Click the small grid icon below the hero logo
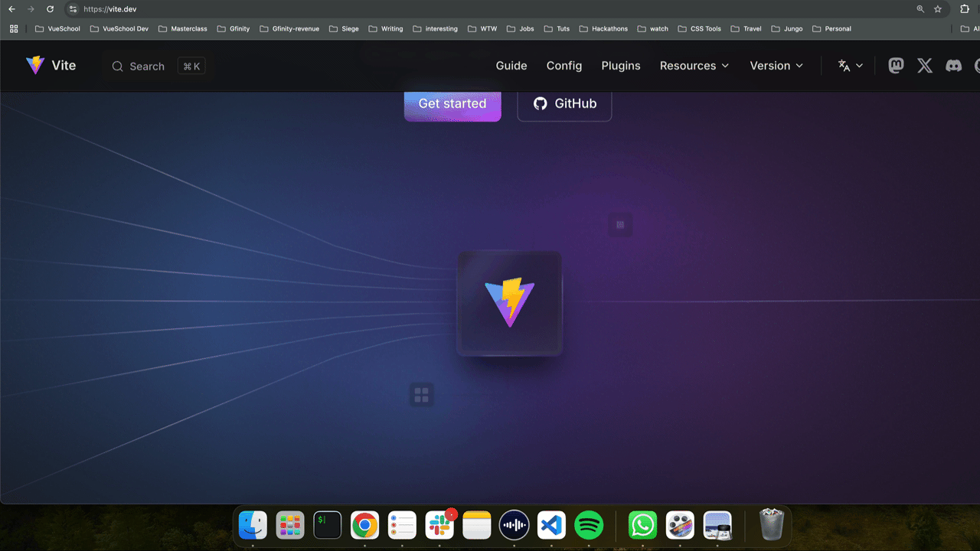The width and height of the screenshot is (980, 551). [421, 395]
